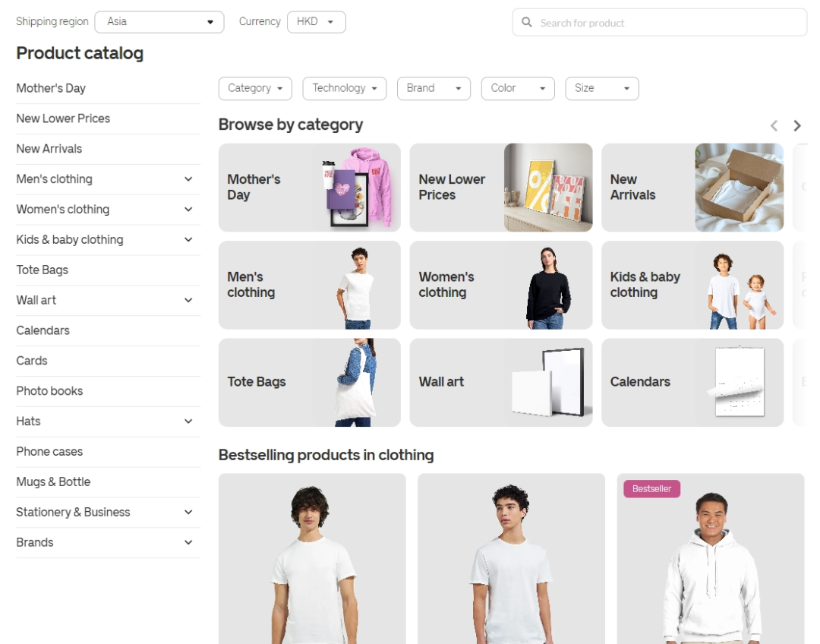Open the Currency HKD dropdown
820x644 pixels.
(x=316, y=22)
